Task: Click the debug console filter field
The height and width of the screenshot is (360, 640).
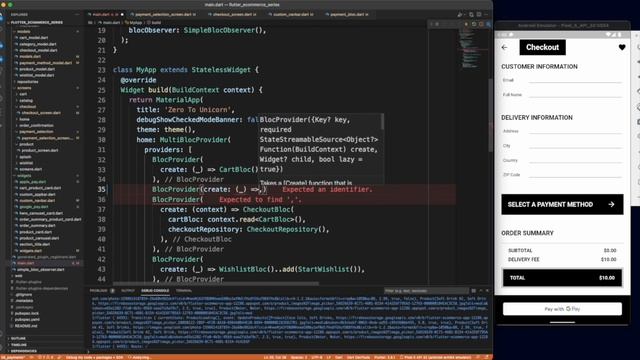Action: click(x=426, y=291)
